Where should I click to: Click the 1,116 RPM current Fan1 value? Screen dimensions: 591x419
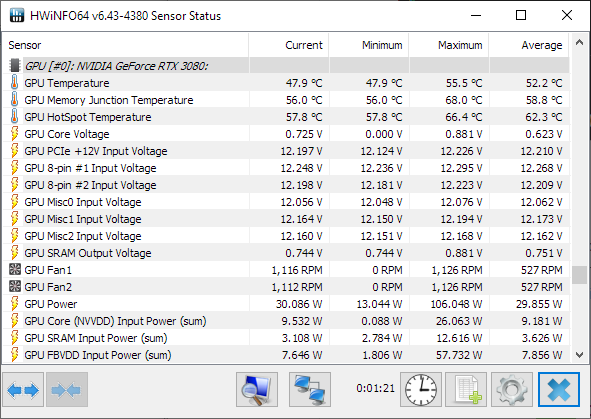pyautogui.click(x=297, y=270)
